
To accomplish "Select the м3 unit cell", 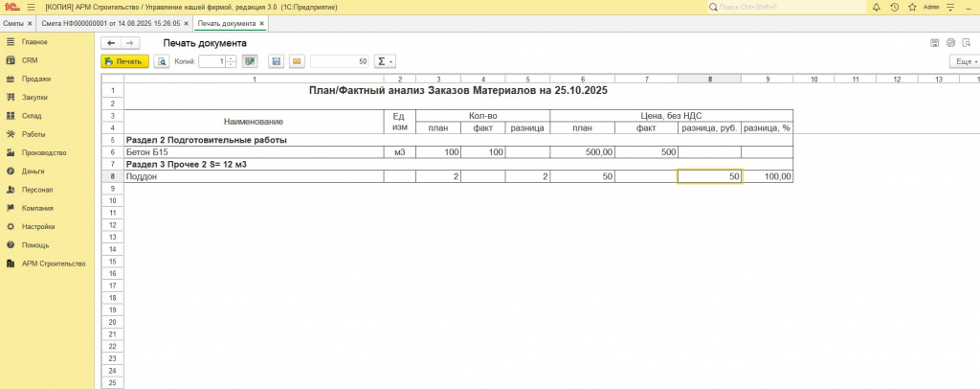I will pos(400,152).
